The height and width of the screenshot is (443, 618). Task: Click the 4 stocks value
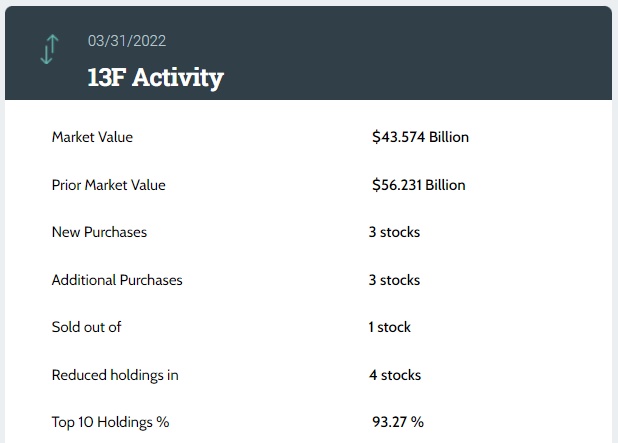coord(394,375)
